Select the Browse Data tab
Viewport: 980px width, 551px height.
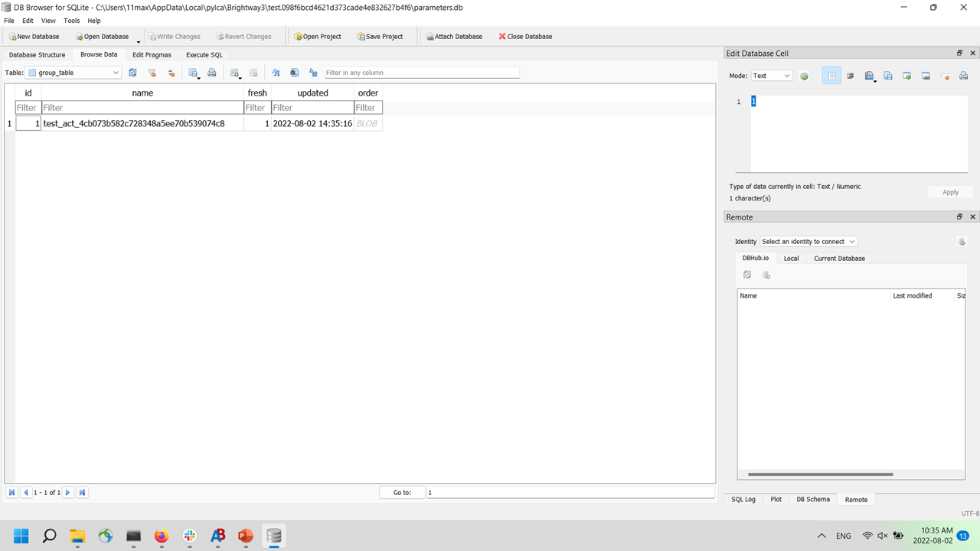tap(99, 54)
